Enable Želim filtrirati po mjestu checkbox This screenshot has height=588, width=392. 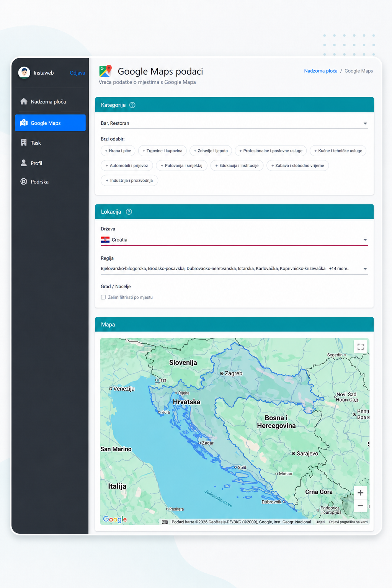pyautogui.click(x=103, y=297)
